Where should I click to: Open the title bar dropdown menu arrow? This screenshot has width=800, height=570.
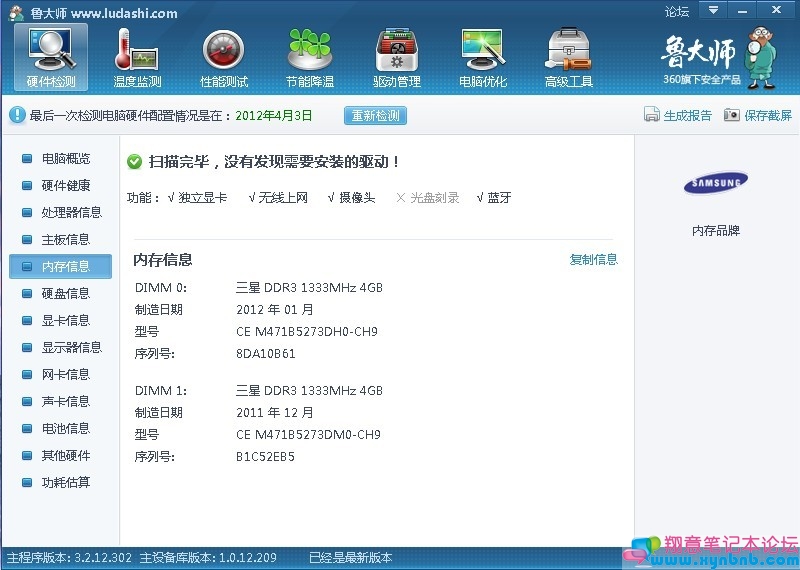click(x=713, y=10)
